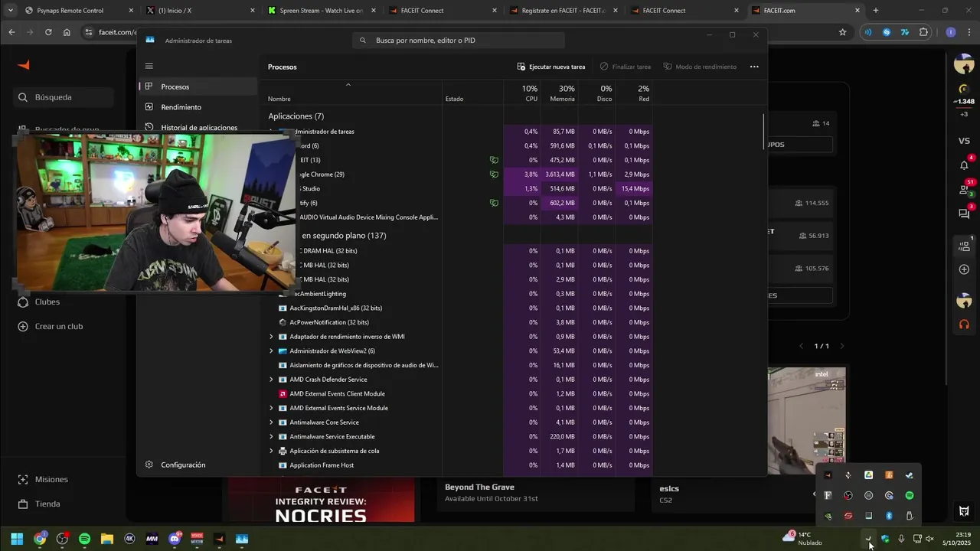This screenshot has width=980, height=551.
Task: Open FACEIT friends icon with 51 badge
Action: [964, 189]
